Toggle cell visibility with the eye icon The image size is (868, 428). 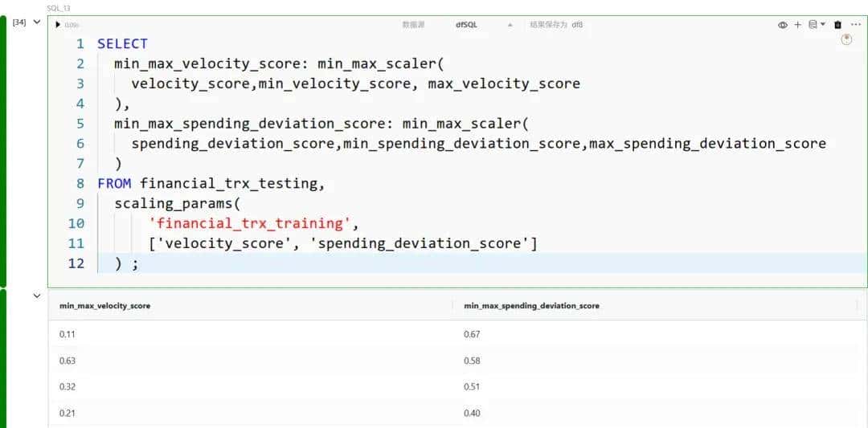(x=782, y=25)
